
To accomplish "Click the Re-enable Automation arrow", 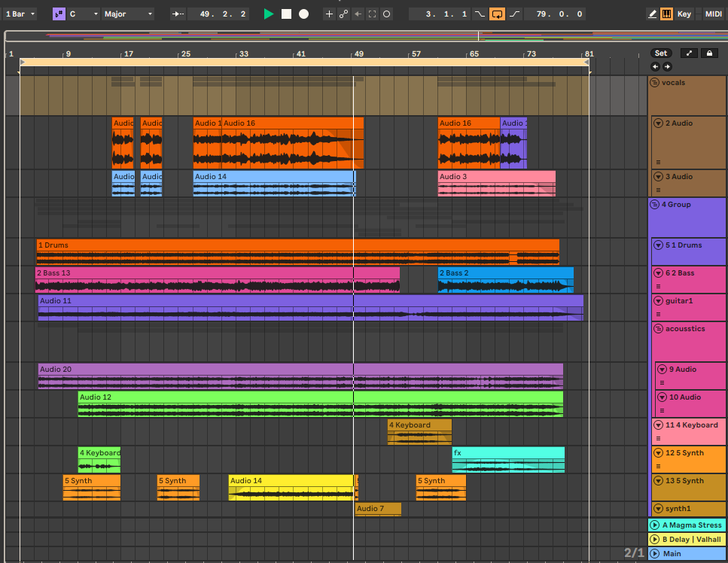I will [x=358, y=14].
